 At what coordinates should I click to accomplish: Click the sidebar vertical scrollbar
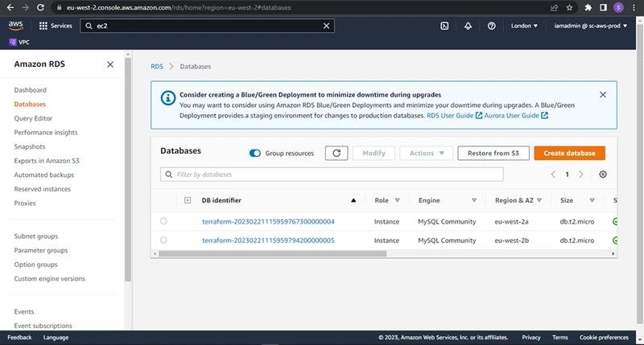(x=128, y=168)
